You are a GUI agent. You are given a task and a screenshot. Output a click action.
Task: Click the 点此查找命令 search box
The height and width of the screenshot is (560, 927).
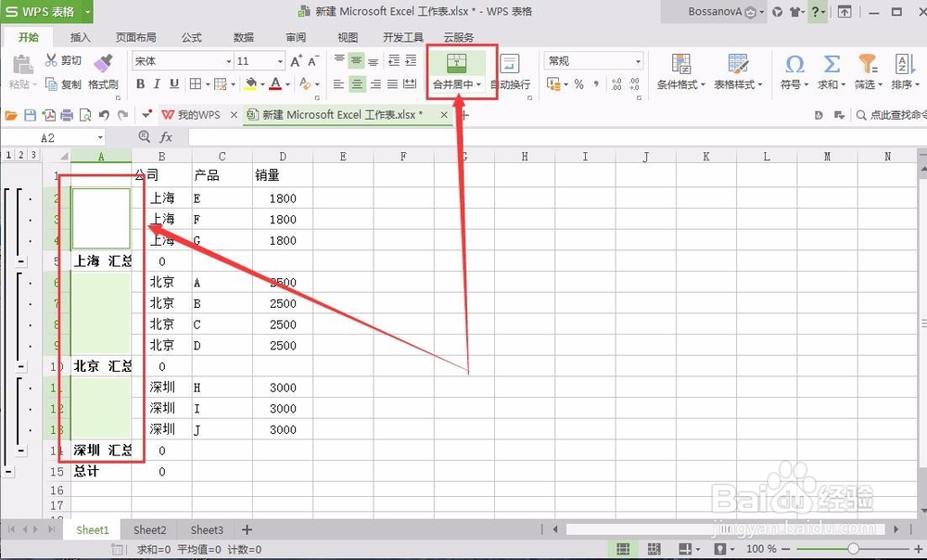point(892,115)
